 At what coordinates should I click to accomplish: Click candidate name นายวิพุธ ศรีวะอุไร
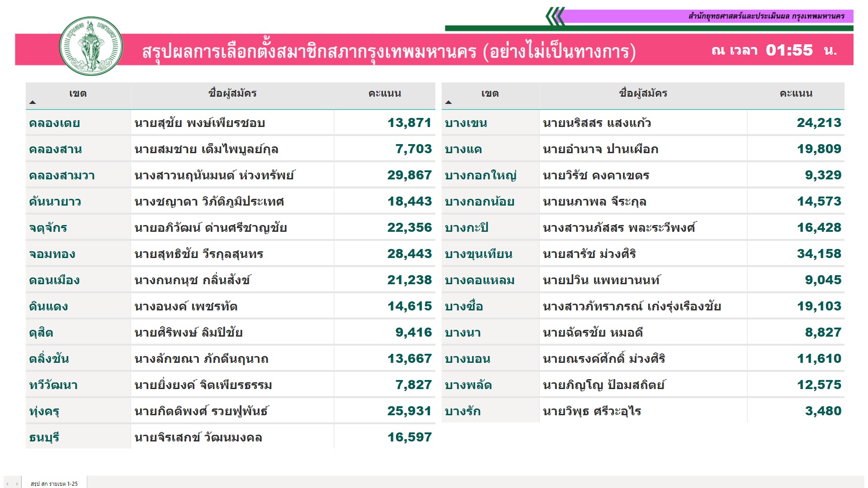tap(592, 411)
